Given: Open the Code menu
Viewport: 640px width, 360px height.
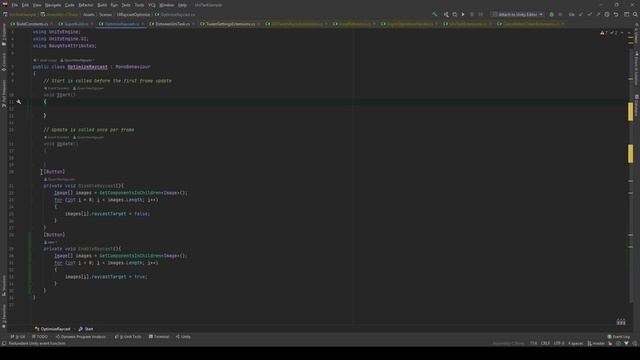Looking at the screenshot, I should [70, 5].
